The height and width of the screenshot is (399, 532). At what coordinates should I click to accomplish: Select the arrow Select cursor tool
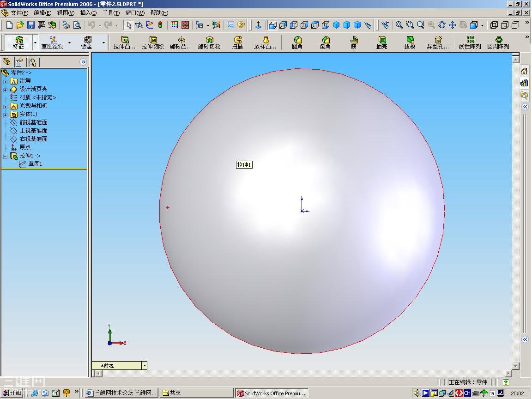pyautogui.click(x=128, y=25)
